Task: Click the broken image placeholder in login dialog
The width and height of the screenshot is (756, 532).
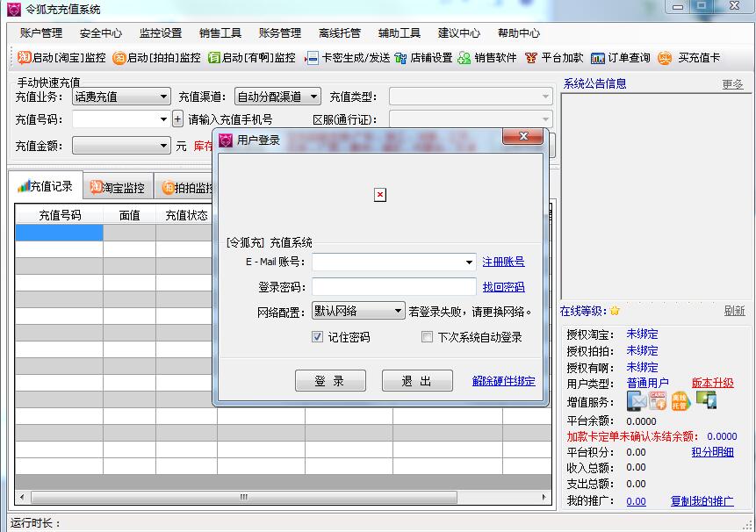Action: click(380, 195)
